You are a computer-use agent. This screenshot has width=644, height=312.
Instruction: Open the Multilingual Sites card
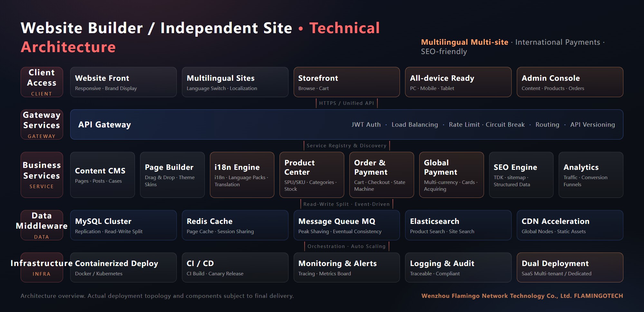point(235,82)
